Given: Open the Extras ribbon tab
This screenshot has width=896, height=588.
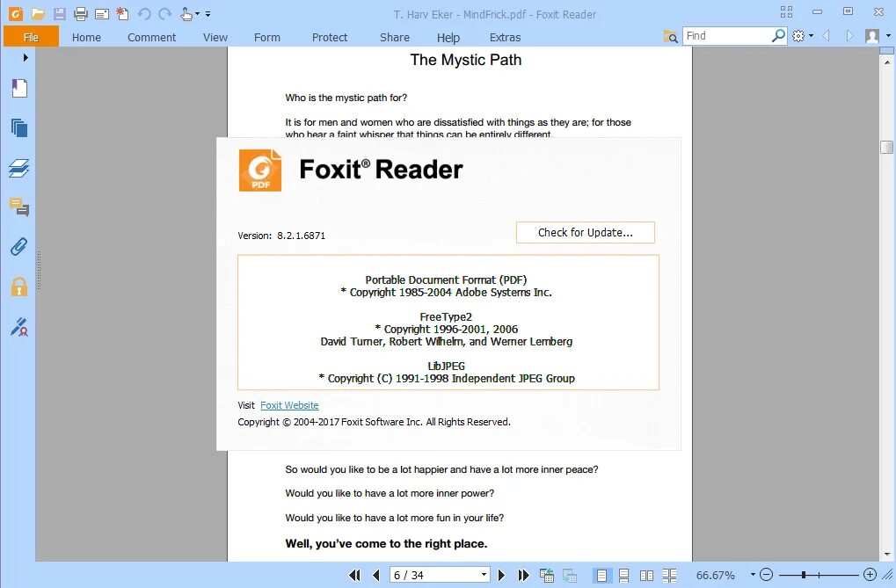Looking at the screenshot, I should [x=505, y=37].
